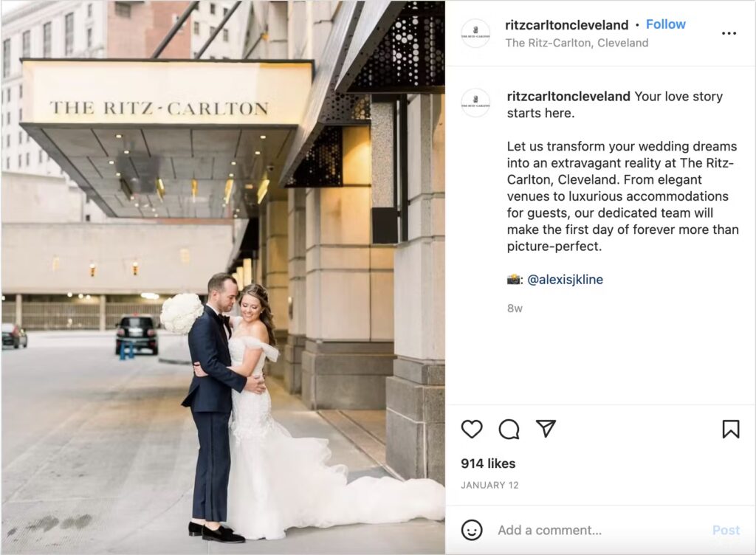
Task: View the 914 likes list
Action: (x=488, y=463)
